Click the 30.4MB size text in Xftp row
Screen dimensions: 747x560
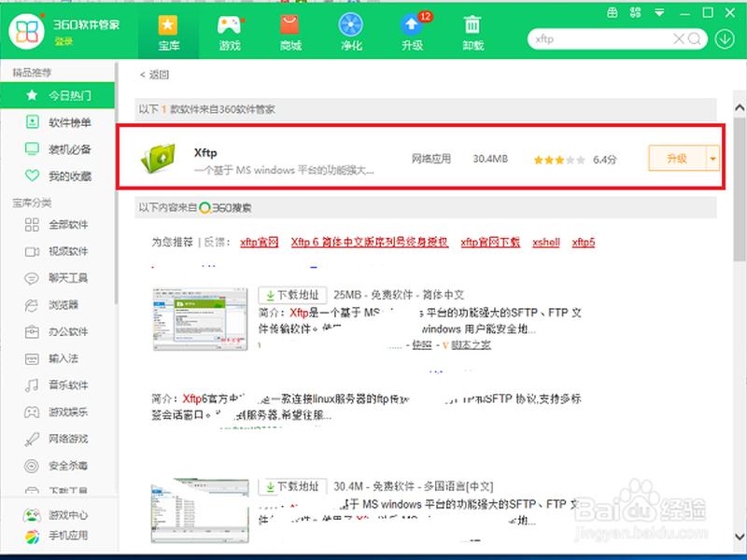(490, 159)
